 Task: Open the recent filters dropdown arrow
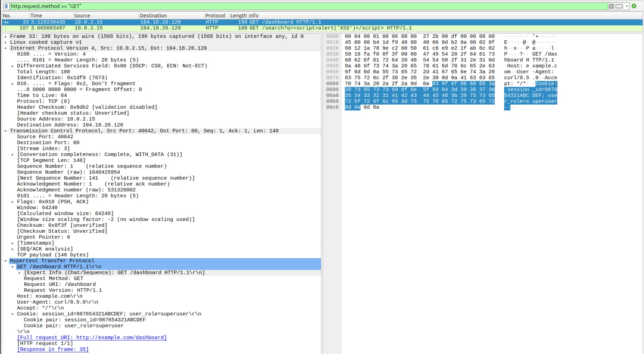pyautogui.click(x=627, y=6)
